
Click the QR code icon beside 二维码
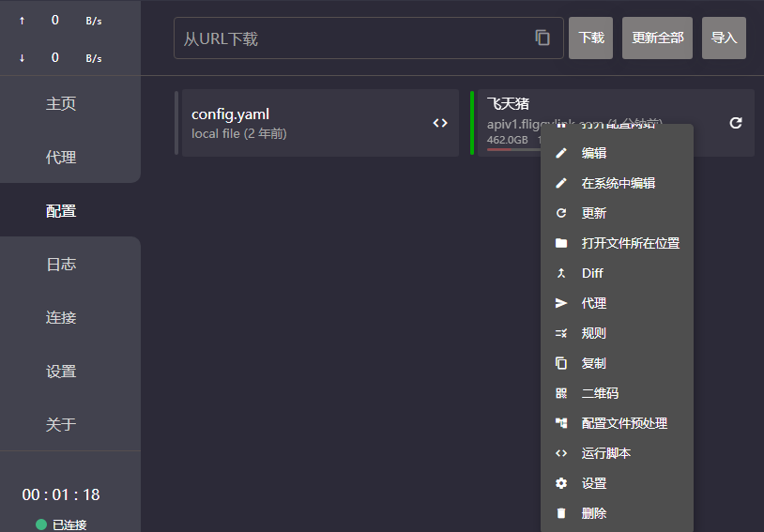pos(561,393)
